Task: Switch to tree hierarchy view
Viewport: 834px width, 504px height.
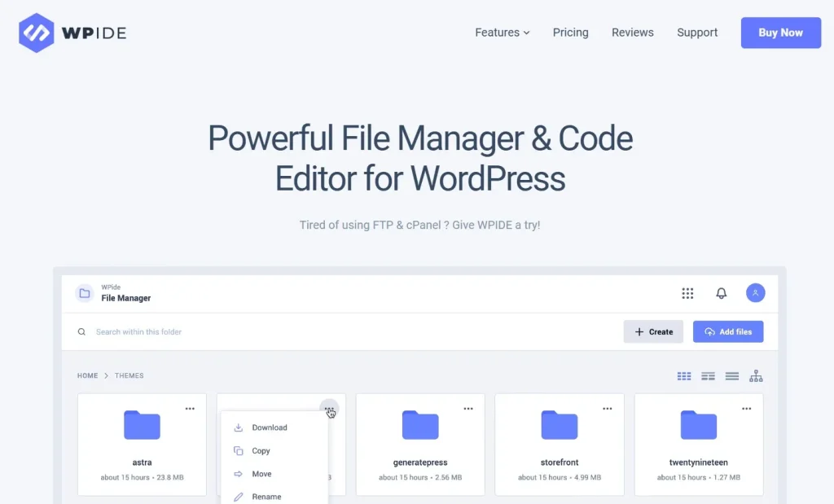Action: 756,376
